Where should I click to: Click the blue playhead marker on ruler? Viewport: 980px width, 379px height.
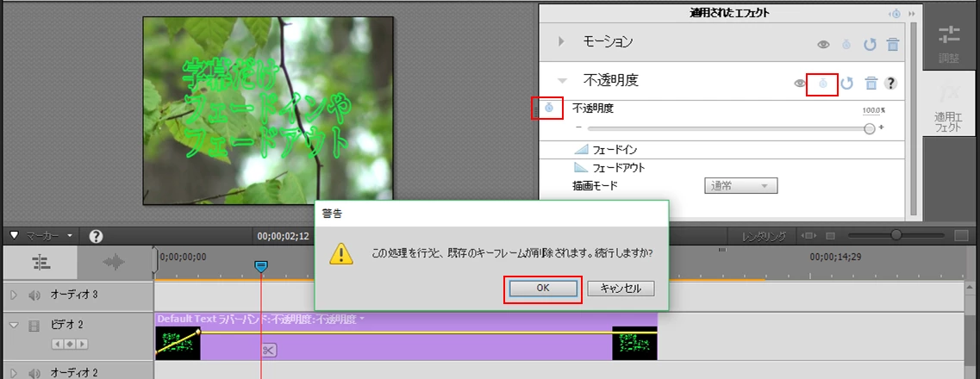coord(261,267)
